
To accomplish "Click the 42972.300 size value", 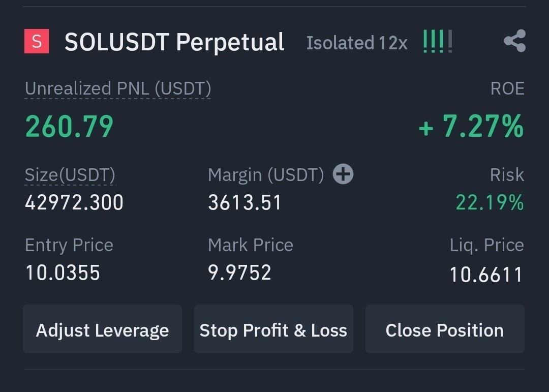I will [74, 203].
